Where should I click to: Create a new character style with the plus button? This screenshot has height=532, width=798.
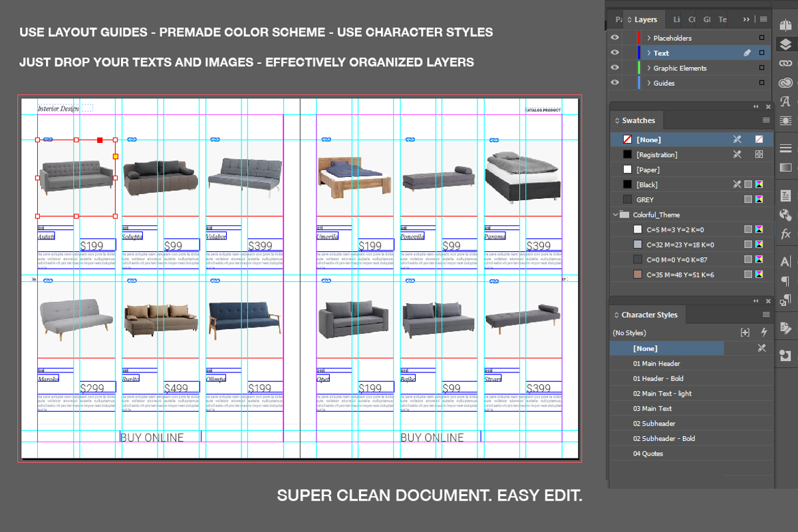click(746, 332)
